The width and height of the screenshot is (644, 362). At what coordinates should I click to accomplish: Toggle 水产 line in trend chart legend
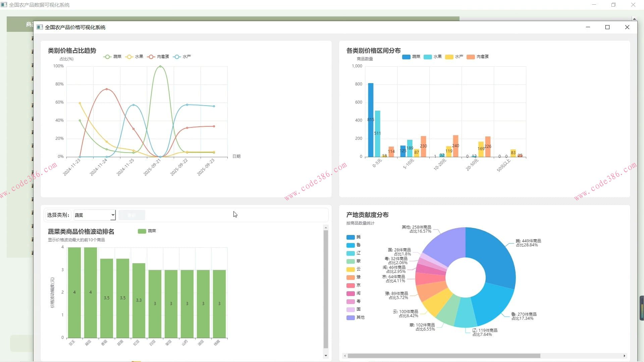click(x=186, y=57)
